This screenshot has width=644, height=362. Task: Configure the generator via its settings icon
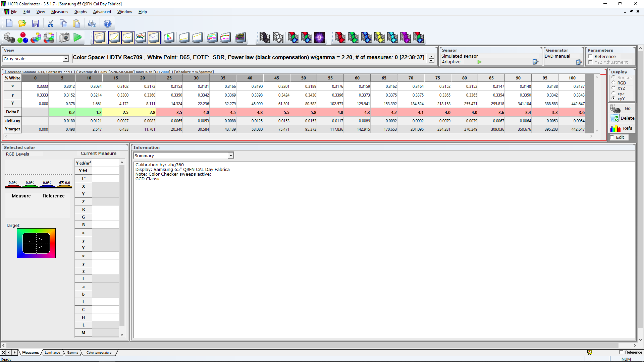coord(579,62)
